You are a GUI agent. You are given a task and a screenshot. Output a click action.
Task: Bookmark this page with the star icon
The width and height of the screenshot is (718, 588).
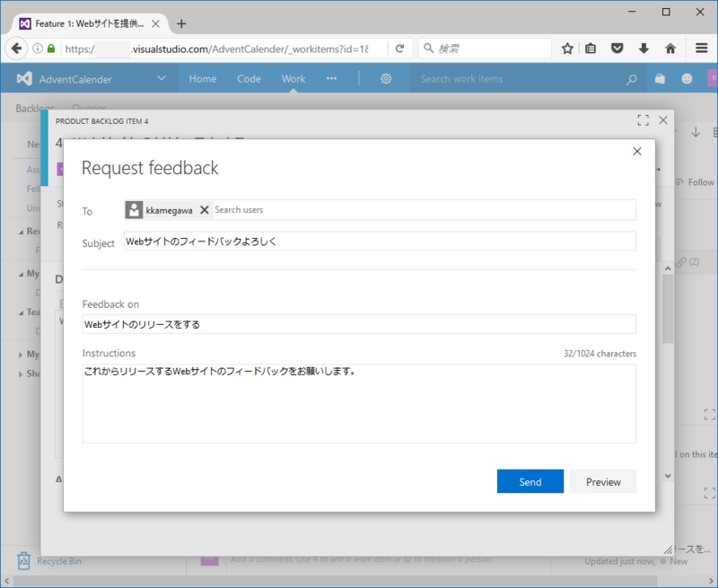567,48
